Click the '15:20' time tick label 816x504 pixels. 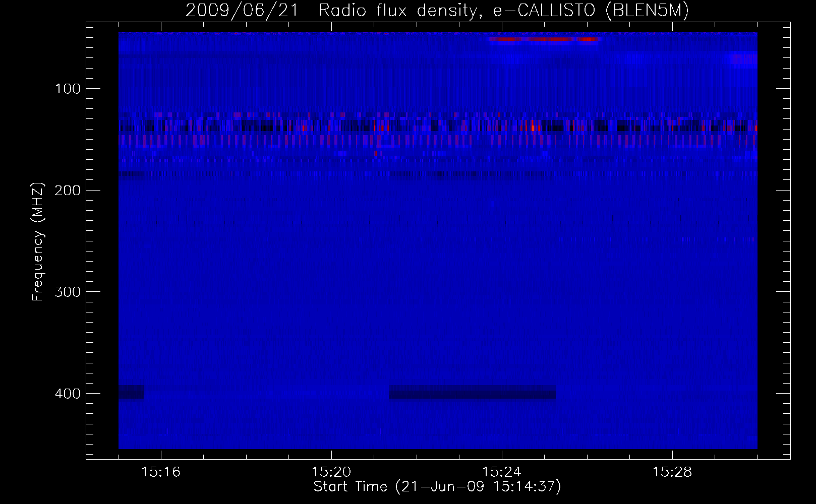pos(331,472)
